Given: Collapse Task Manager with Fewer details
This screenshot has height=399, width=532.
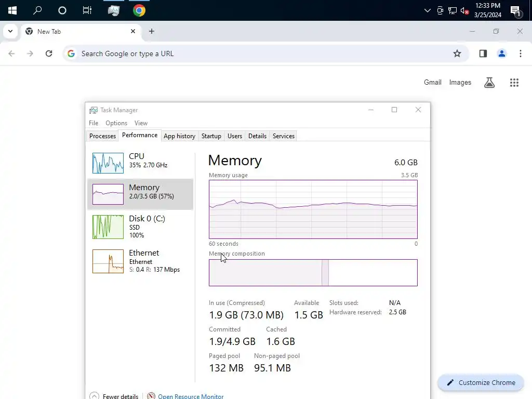Looking at the screenshot, I should pos(114,396).
